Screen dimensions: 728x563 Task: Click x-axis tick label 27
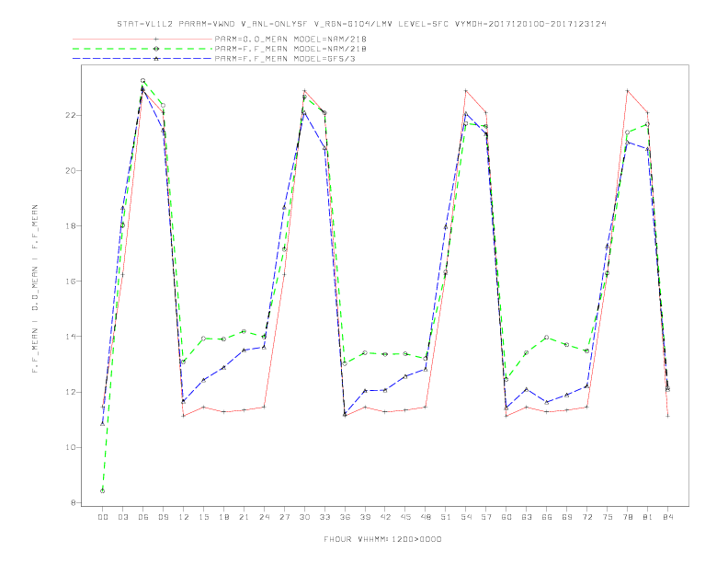tap(284, 517)
